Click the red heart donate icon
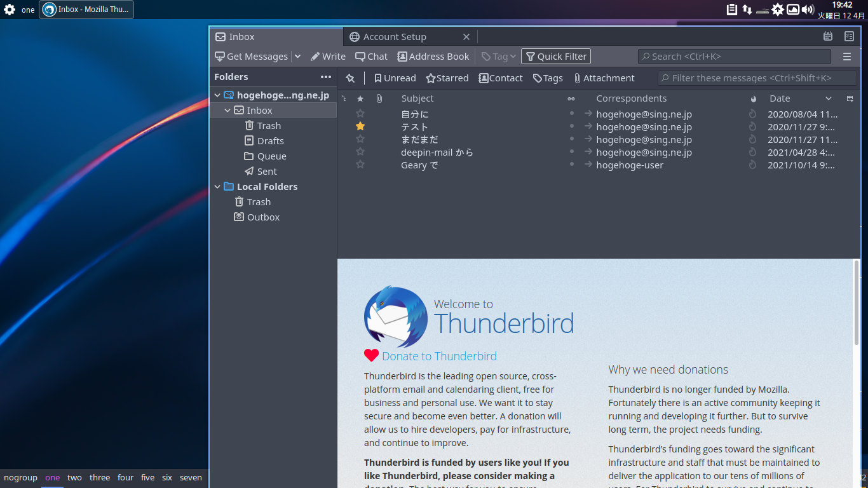 click(x=372, y=355)
